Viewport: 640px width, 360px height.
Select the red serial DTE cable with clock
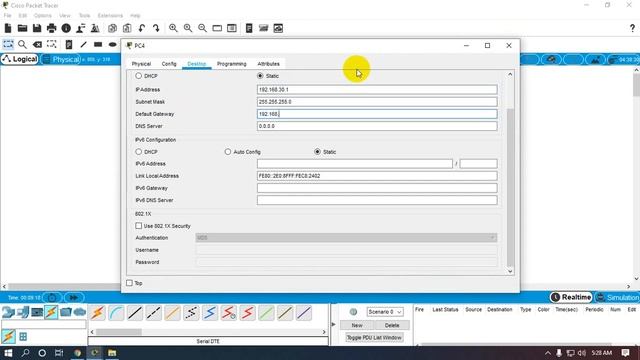pyautogui.click(x=229, y=313)
